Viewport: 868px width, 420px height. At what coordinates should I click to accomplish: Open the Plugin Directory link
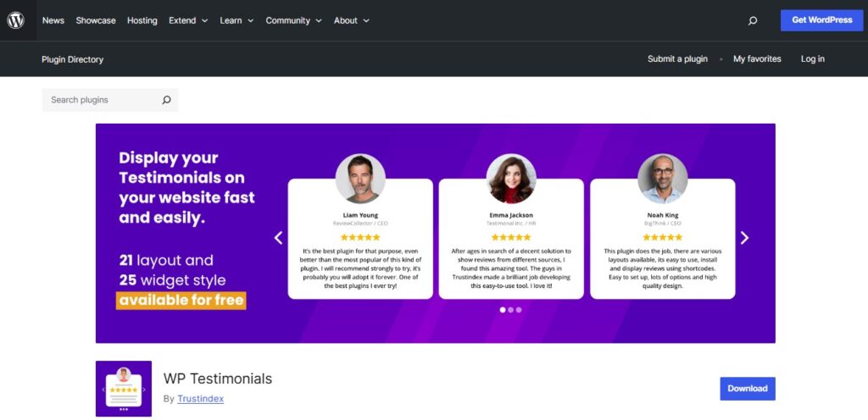tap(73, 59)
